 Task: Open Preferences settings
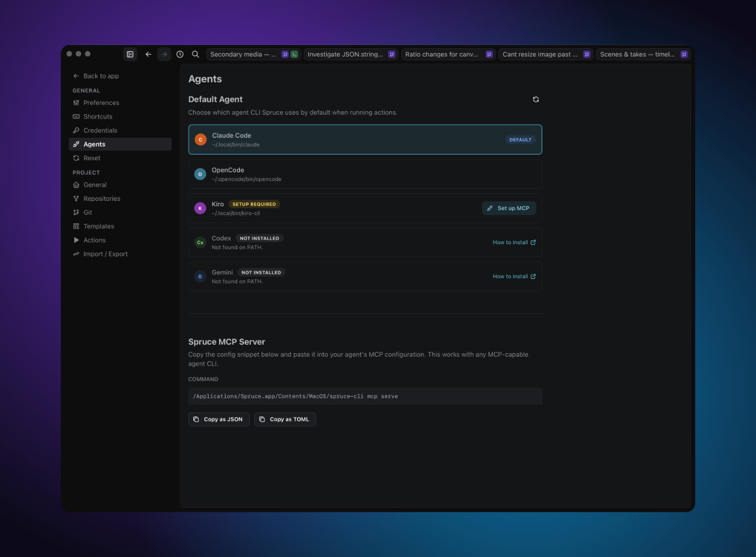120,103
